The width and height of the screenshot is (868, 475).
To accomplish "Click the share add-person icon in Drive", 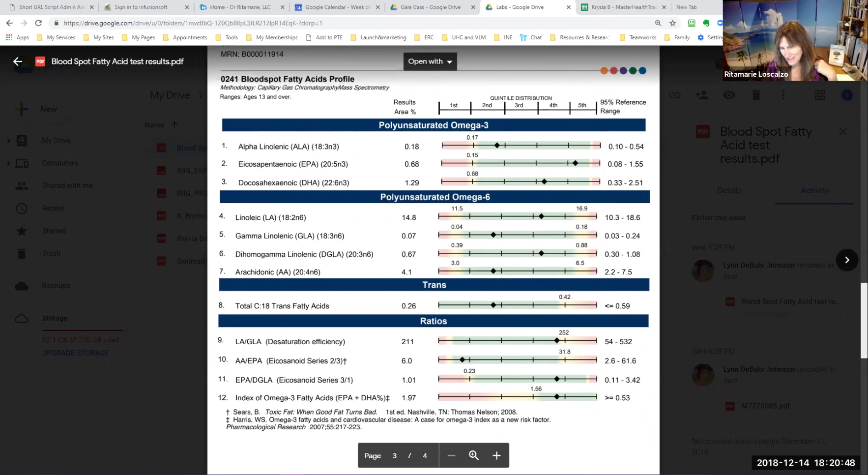I will click(x=702, y=95).
